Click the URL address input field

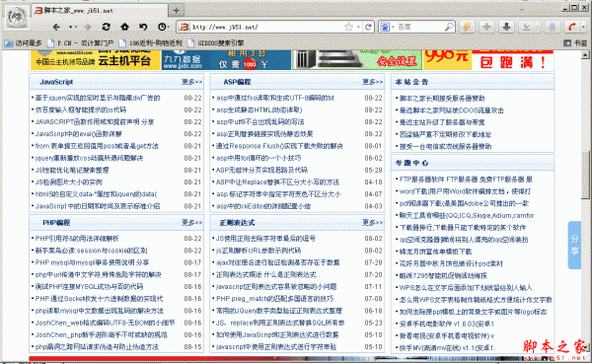pos(266,27)
